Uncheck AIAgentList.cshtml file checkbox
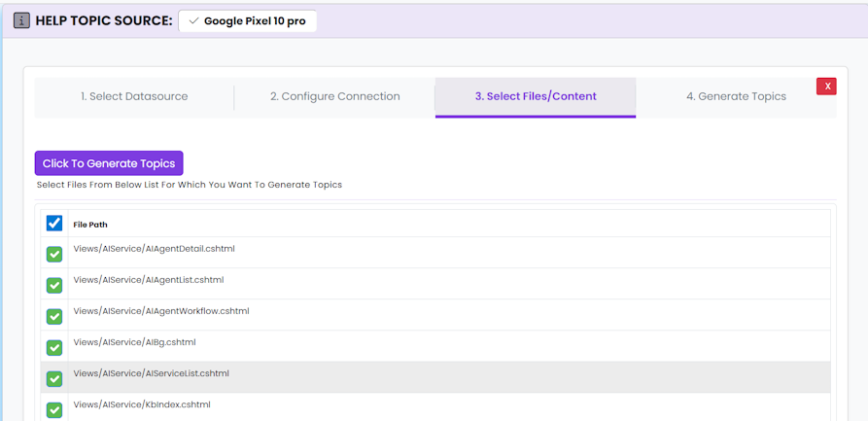 coord(54,286)
